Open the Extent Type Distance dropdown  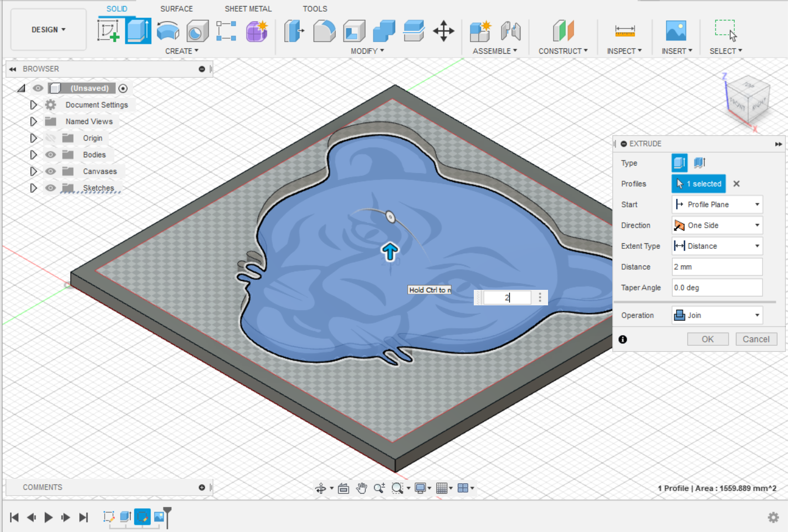coord(717,246)
